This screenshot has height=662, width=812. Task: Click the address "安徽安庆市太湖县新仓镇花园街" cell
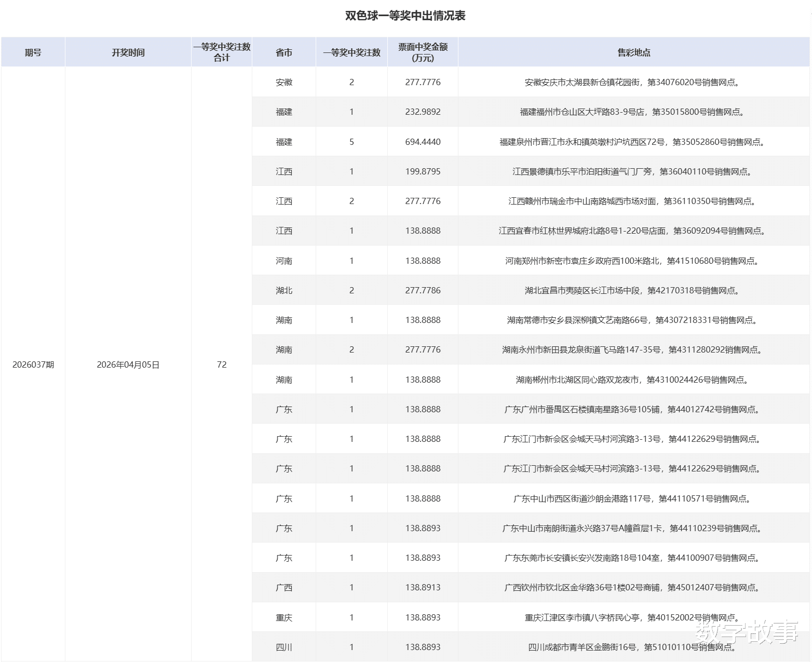pyautogui.click(x=634, y=82)
